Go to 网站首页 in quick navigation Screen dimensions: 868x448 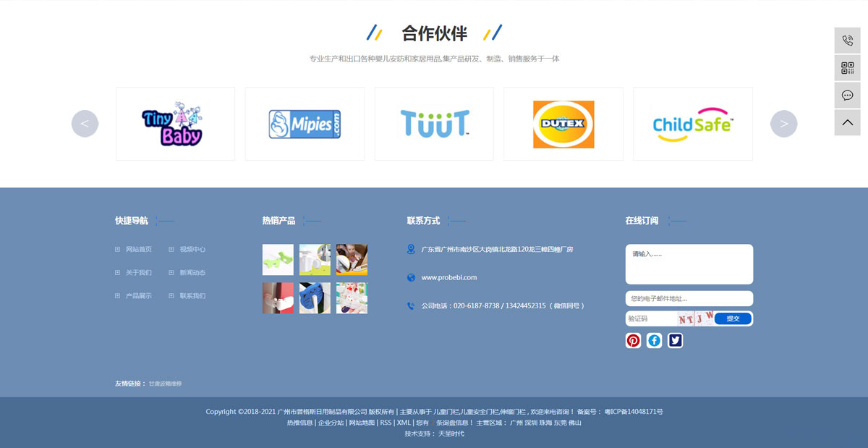click(x=139, y=250)
